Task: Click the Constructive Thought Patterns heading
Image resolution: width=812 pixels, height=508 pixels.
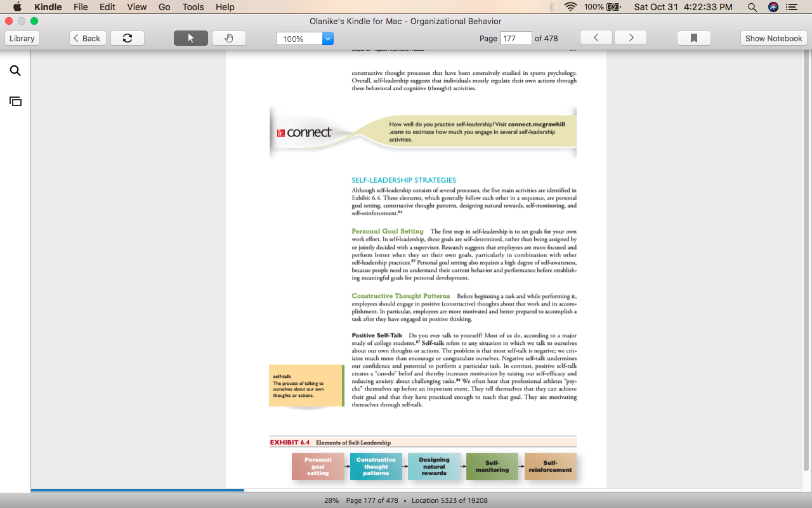Action: click(x=401, y=296)
